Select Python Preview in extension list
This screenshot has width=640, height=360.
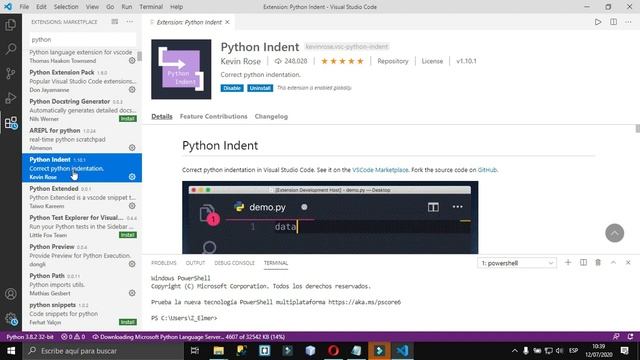[82, 255]
